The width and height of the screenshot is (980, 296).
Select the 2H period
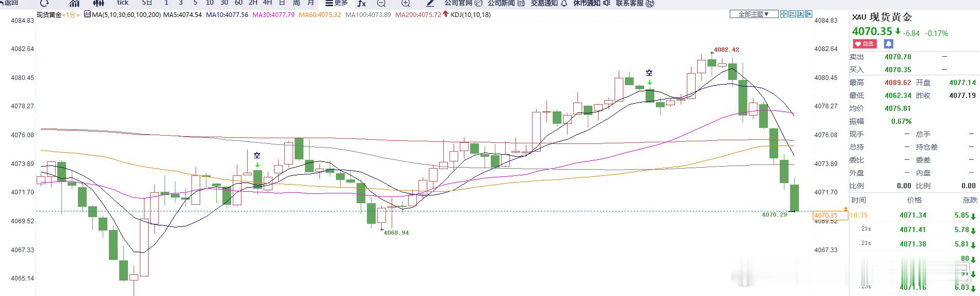click(x=253, y=3)
